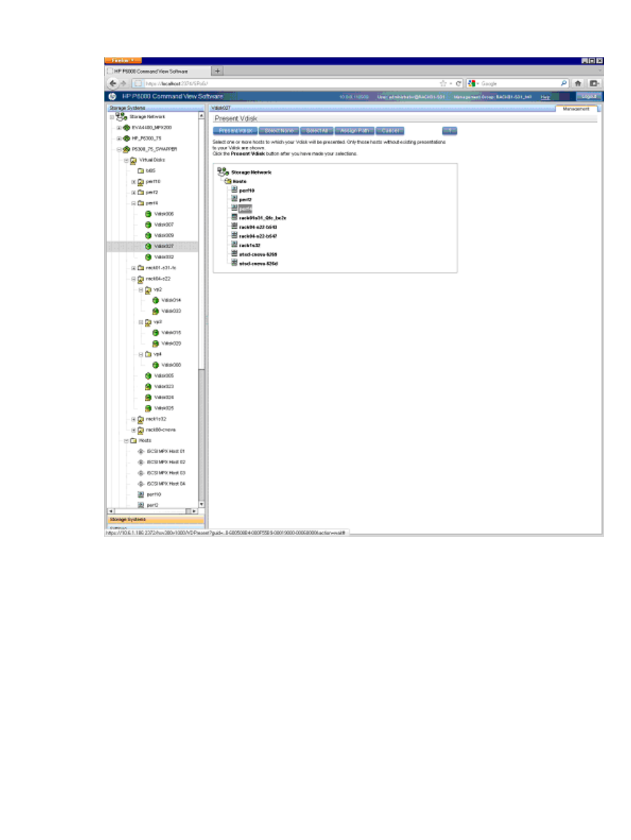Select the perf4 host in host list
The image size is (631, 840).
(x=245, y=208)
